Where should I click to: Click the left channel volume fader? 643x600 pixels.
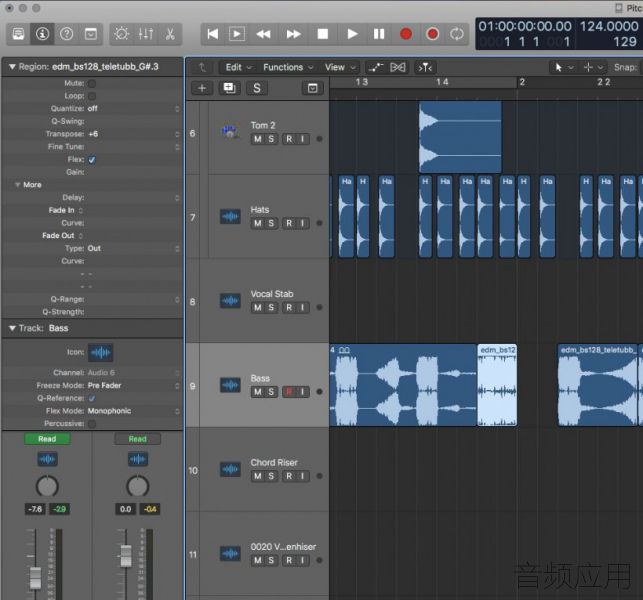coord(36,577)
